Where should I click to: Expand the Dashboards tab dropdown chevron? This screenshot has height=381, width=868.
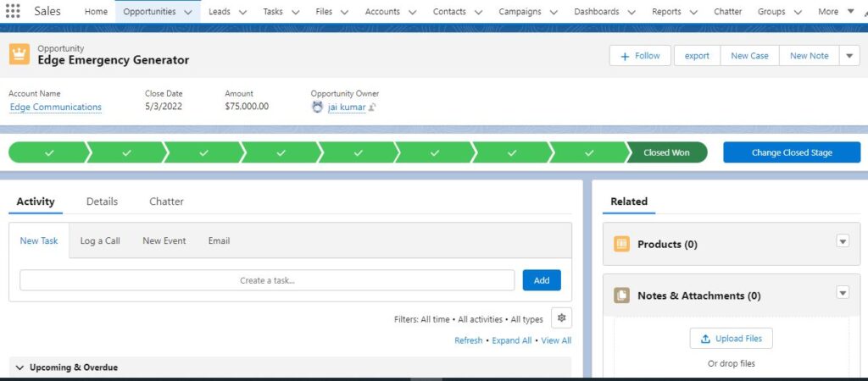pyautogui.click(x=632, y=12)
